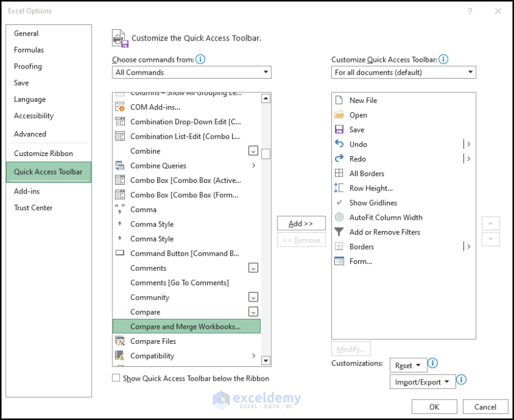This screenshot has width=514, height=420.
Task: Open the Reset customizations dropdown
Action: click(409, 365)
